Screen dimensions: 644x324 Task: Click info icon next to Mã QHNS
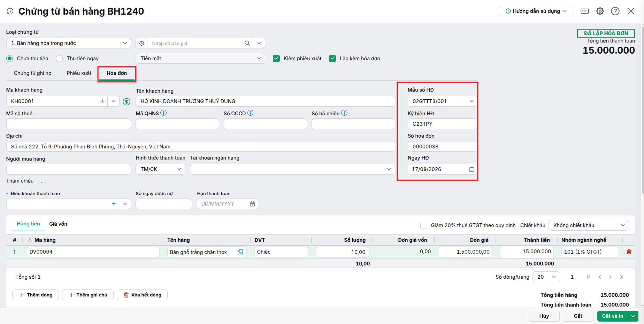pyautogui.click(x=163, y=113)
